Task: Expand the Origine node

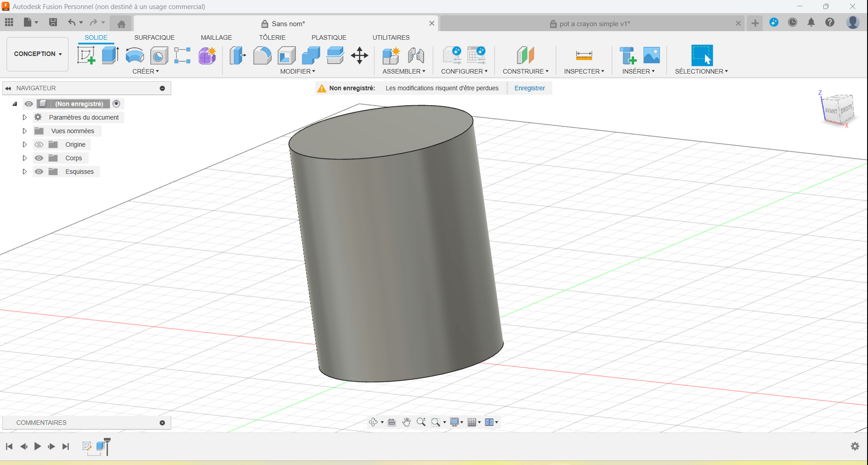Action: point(24,144)
